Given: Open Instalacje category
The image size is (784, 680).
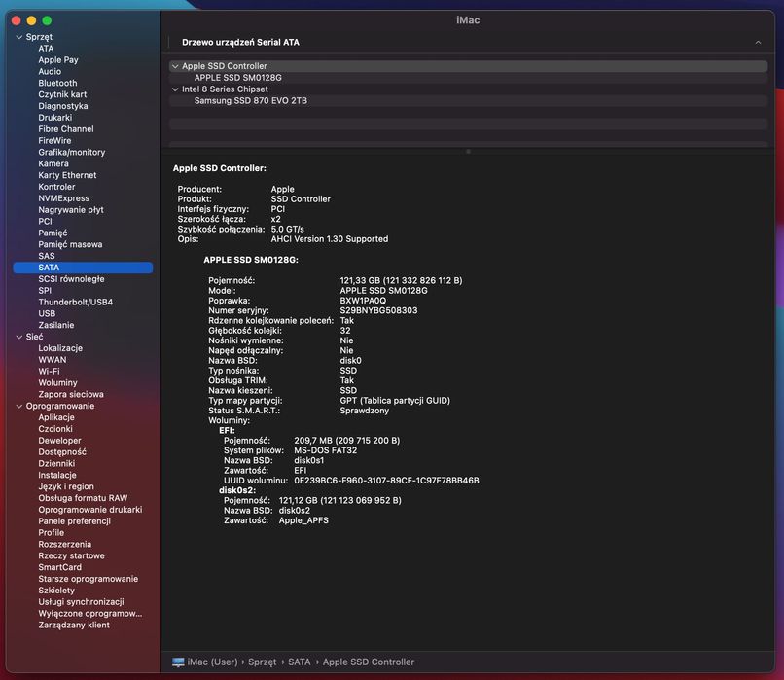Looking at the screenshot, I should click(x=57, y=475).
